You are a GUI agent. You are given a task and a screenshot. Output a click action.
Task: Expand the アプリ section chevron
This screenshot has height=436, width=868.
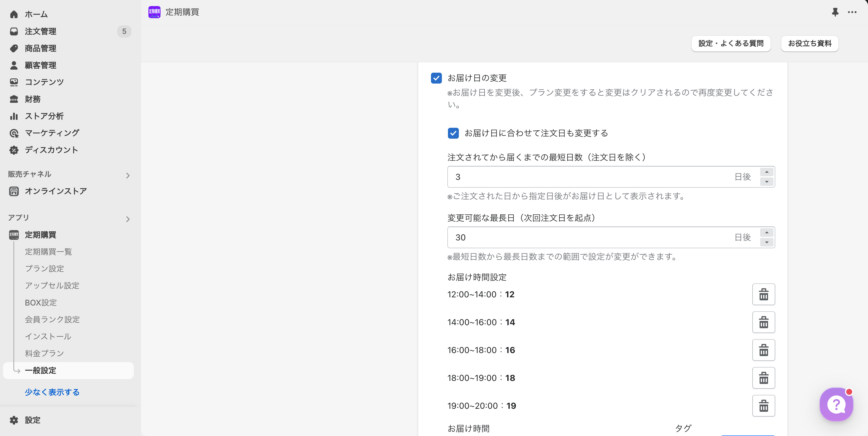[128, 219]
